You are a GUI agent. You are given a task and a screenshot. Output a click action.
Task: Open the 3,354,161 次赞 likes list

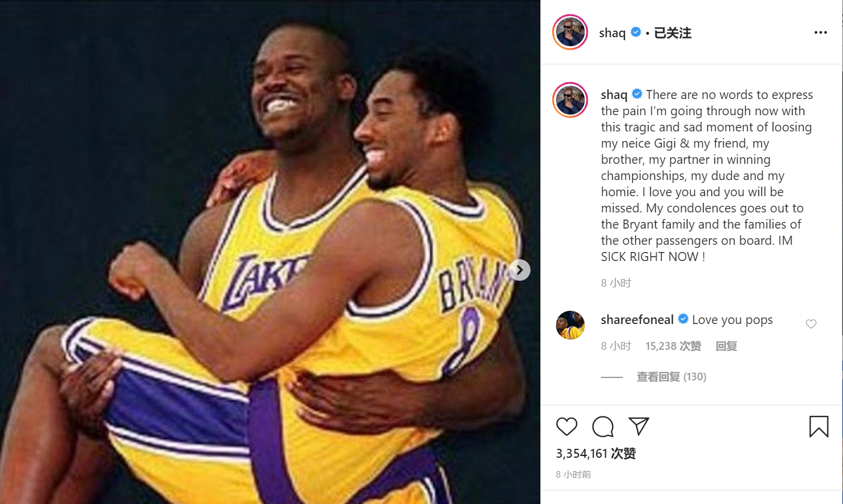(x=596, y=454)
